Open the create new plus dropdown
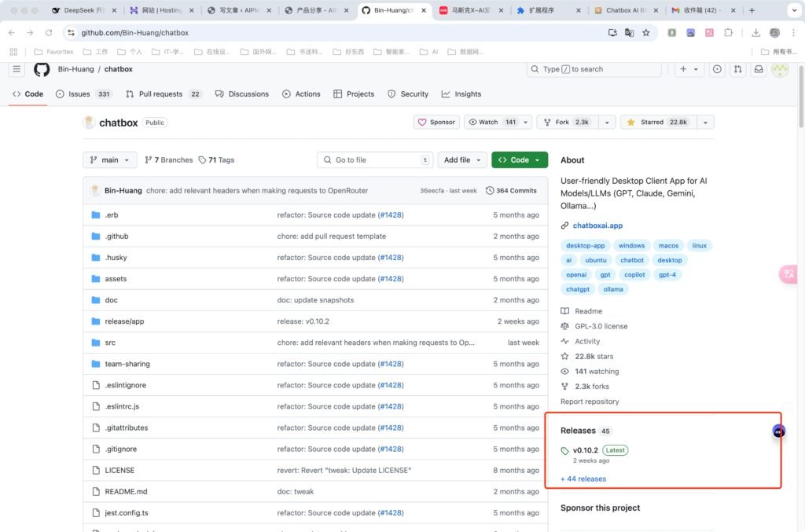 tap(689, 69)
